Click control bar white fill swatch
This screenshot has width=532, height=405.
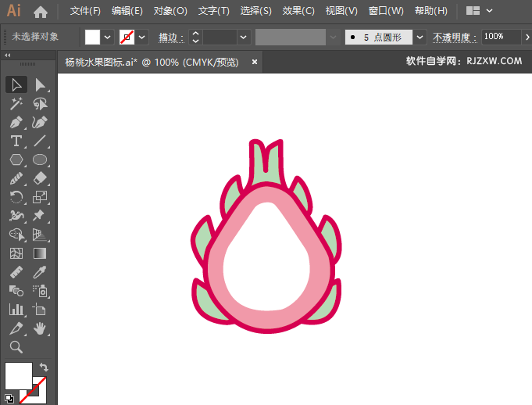pyautogui.click(x=92, y=37)
